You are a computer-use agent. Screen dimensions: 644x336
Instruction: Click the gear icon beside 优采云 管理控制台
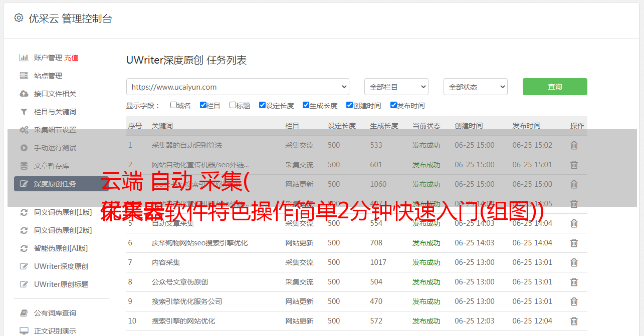(x=19, y=18)
